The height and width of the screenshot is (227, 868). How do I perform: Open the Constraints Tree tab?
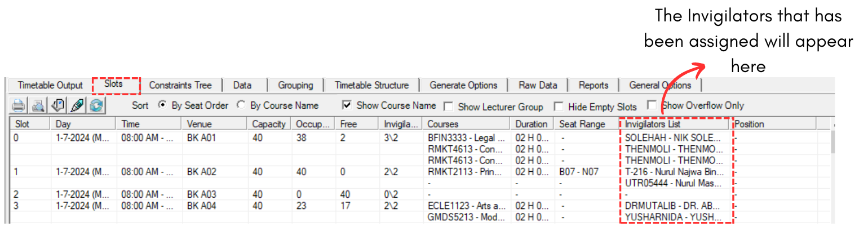[180, 86]
